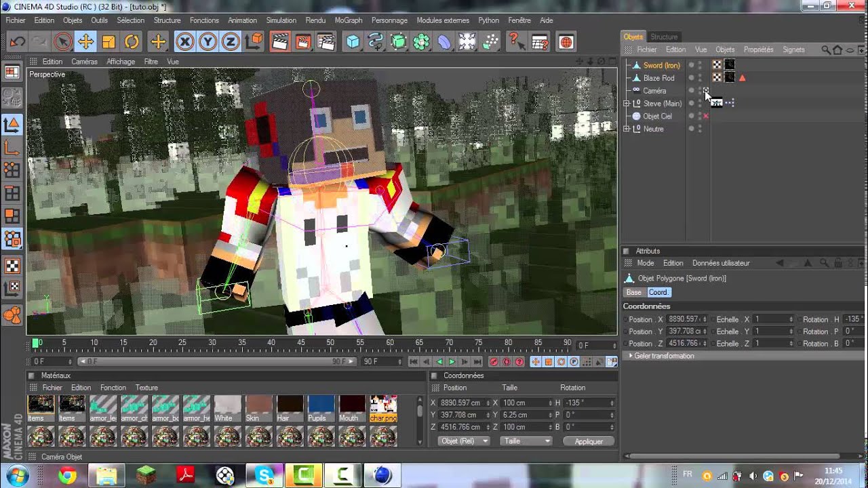Image resolution: width=868 pixels, height=488 pixels.
Task: Click the Appliquer button
Action: [x=589, y=441]
